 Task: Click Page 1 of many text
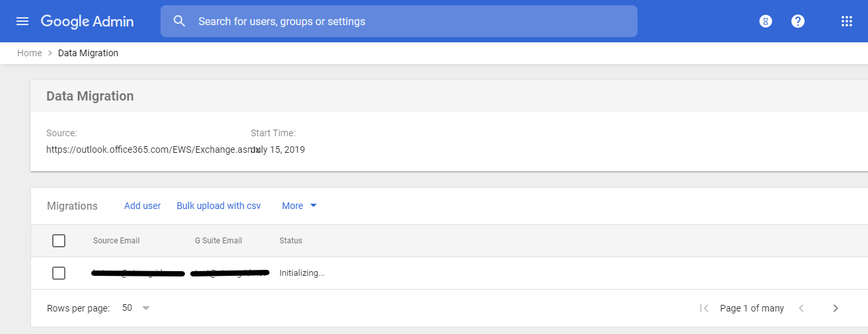point(752,308)
